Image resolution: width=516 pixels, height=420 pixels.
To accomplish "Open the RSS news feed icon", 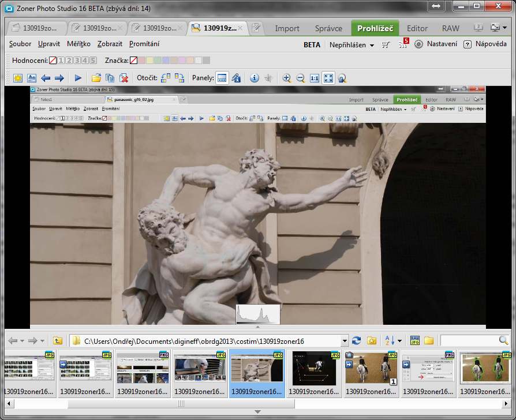I will (403, 44).
